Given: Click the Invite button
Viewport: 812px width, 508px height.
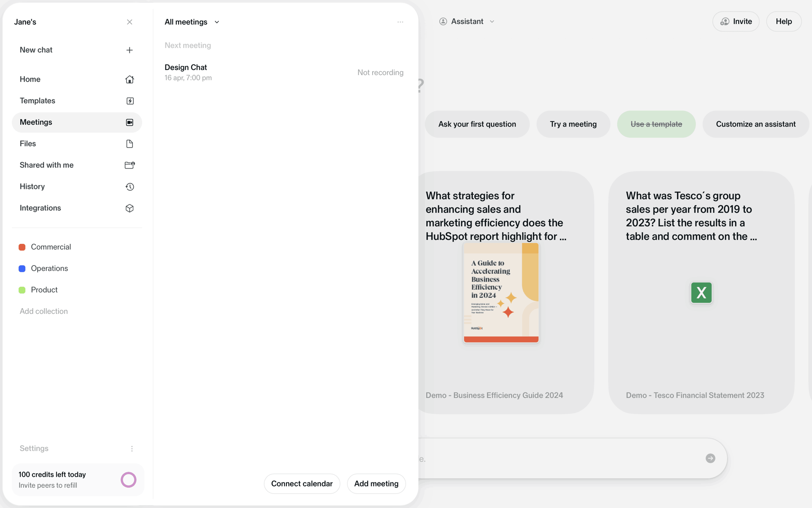Looking at the screenshot, I should point(736,22).
